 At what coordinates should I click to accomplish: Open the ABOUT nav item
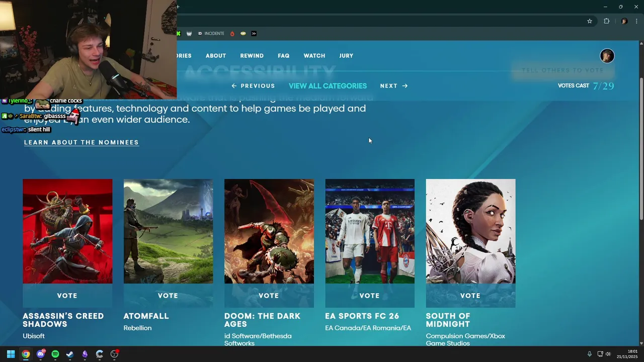tap(216, 56)
